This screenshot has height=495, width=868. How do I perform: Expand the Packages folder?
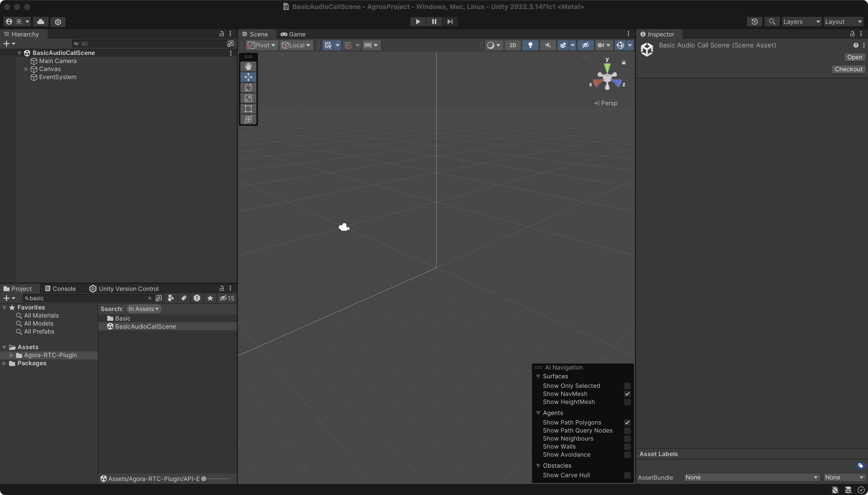pos(5,363)
